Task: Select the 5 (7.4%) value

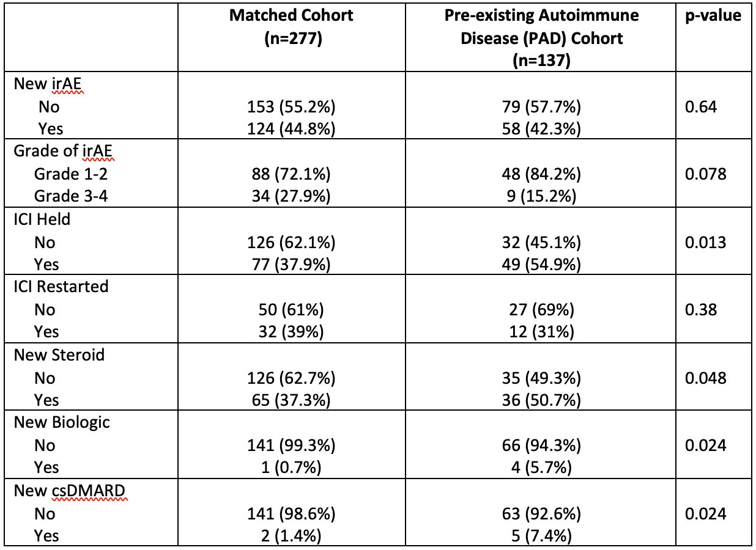Action: point(541,536)
